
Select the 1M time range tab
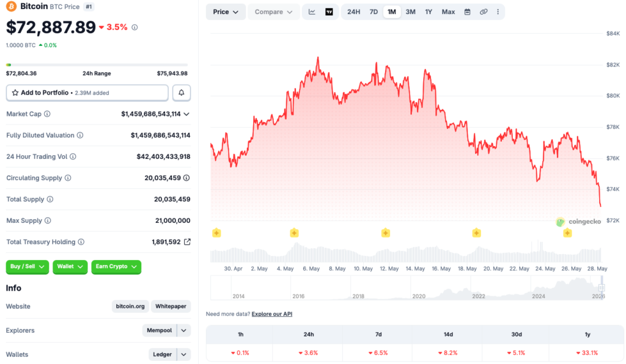pos(392,12)
